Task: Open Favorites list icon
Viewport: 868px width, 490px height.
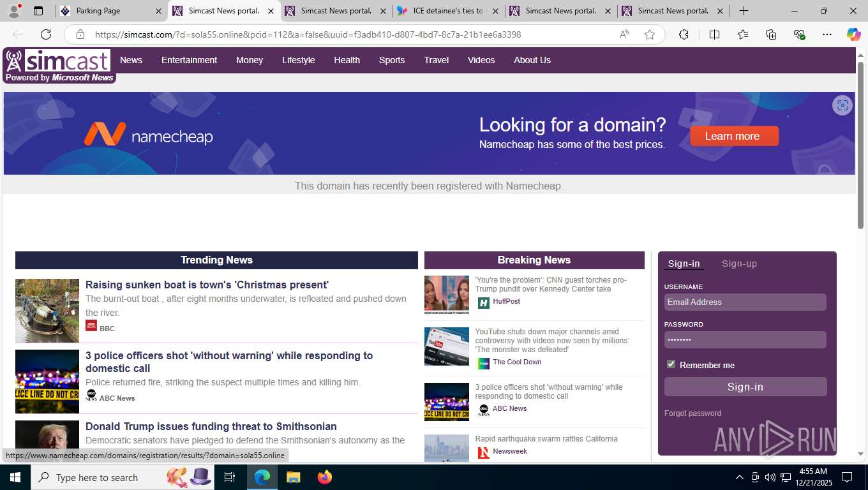Action: click(743, 34)
